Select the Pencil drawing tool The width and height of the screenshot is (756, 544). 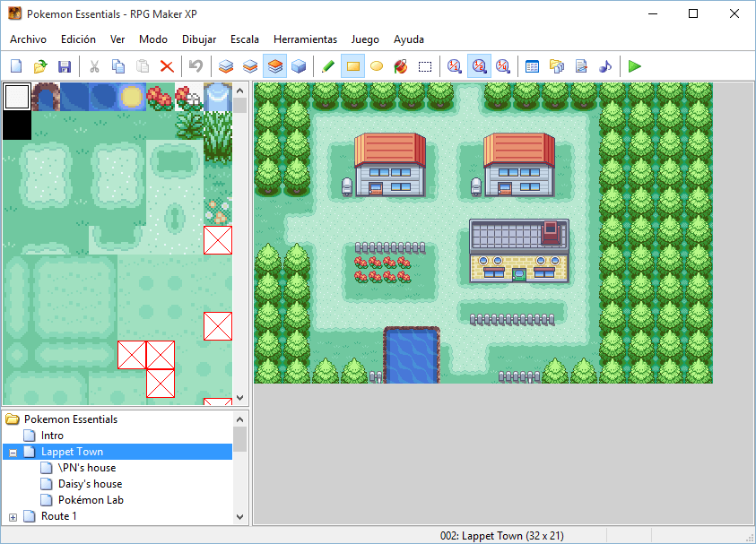[328, 66]
